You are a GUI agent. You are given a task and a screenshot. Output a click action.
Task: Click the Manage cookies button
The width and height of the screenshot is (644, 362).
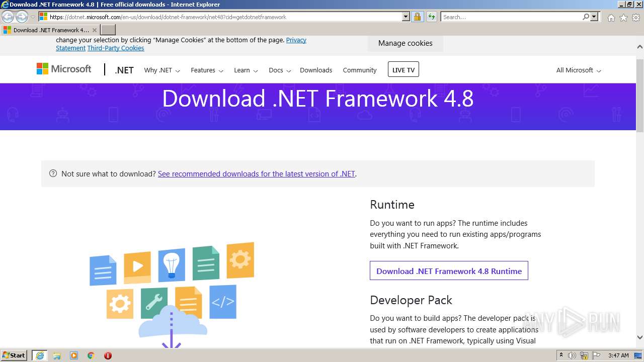(406, 43)
